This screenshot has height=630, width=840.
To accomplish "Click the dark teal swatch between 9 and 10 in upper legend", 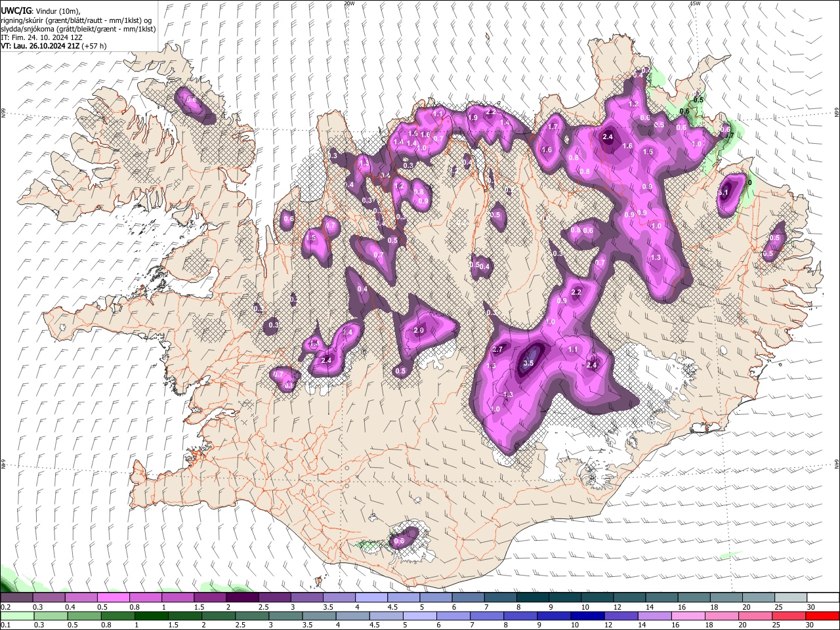I will click(565, 598).
